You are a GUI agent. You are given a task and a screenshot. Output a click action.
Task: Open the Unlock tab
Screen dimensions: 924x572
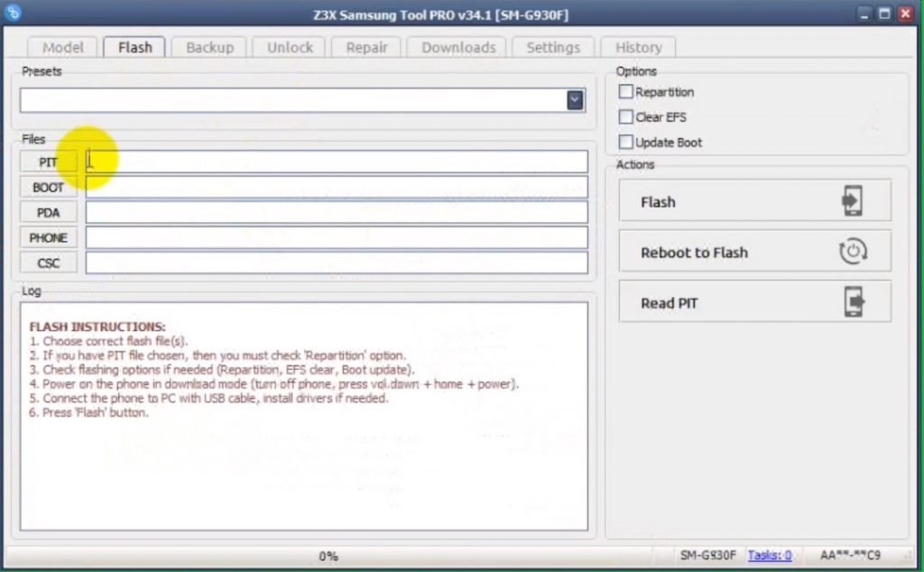(290, 48)
